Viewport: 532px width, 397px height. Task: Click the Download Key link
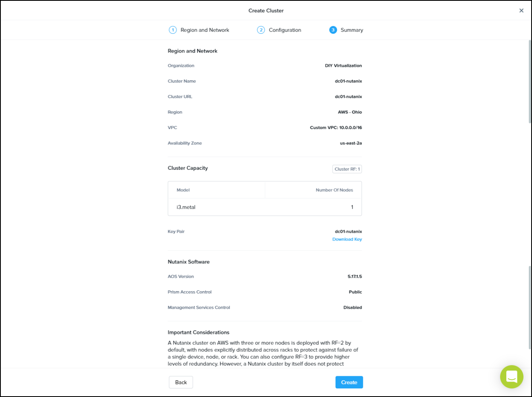click(x=347, y=239)
